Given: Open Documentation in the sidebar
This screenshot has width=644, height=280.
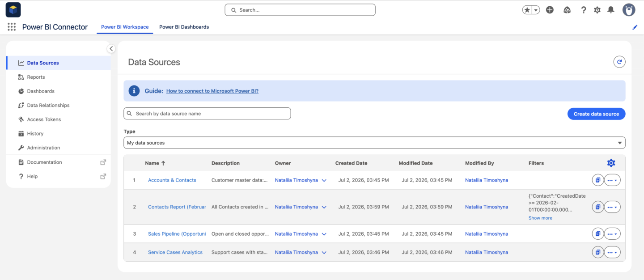Looking at the screenshot, I should coord(59,162).
